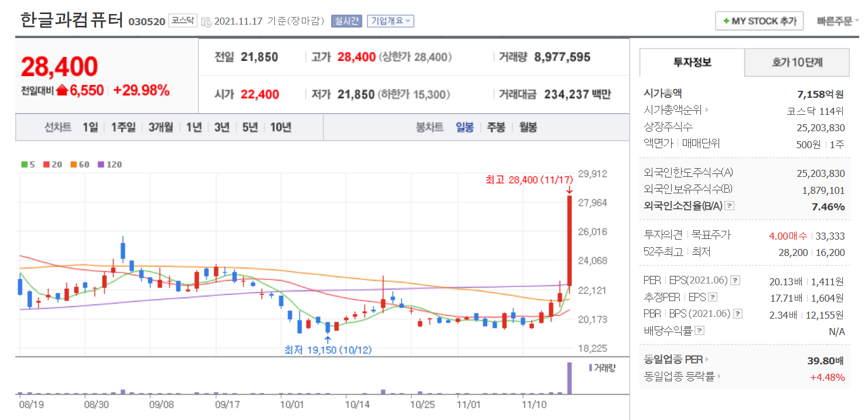The image size is (868, 420).
Task: Click the help icon next to PBR BPS(2021.06)
Action: (x=738, y=314)
